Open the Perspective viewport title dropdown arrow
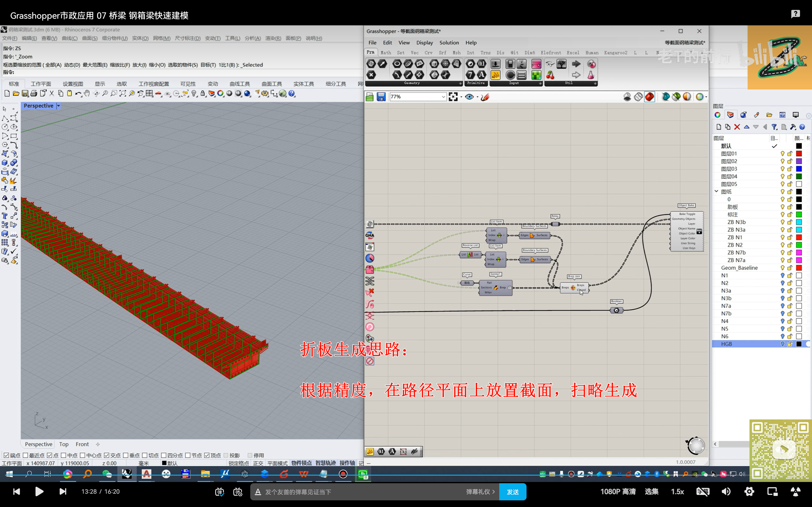This screenshot has height=507, width=812. [x=58, y=106]
